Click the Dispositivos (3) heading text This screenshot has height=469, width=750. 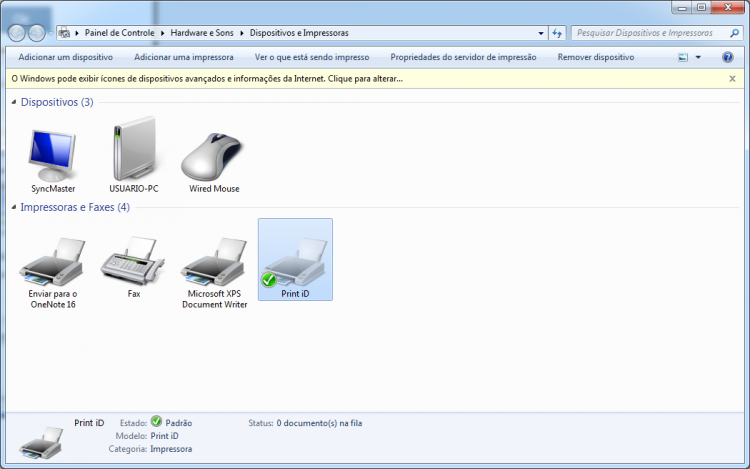(x=57, y=102)
